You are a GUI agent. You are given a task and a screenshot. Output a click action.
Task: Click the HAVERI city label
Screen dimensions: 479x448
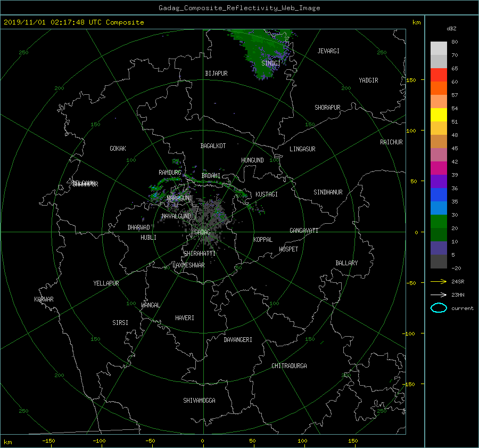click(x=185, y=318)
